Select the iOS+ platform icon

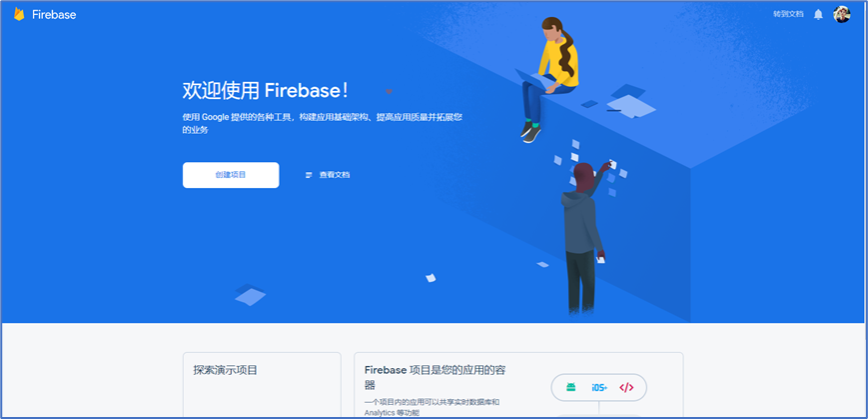(x=599, y=387)
